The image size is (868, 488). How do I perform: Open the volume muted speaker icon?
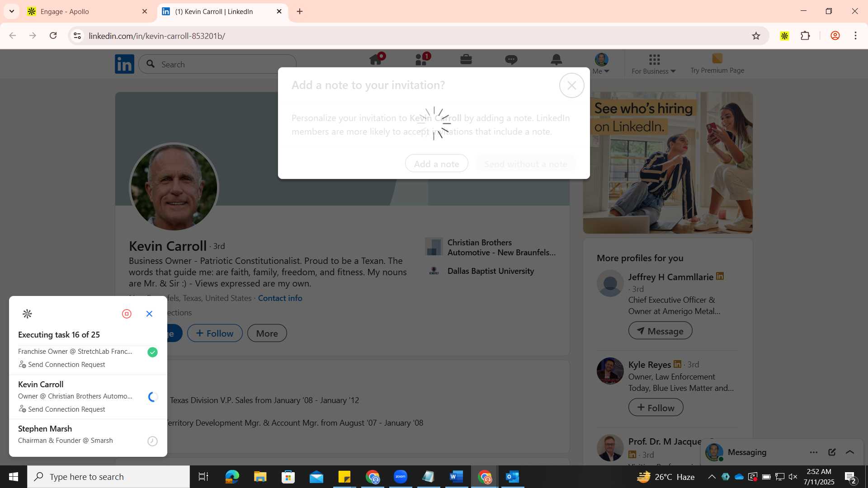(x=793, y=477)
